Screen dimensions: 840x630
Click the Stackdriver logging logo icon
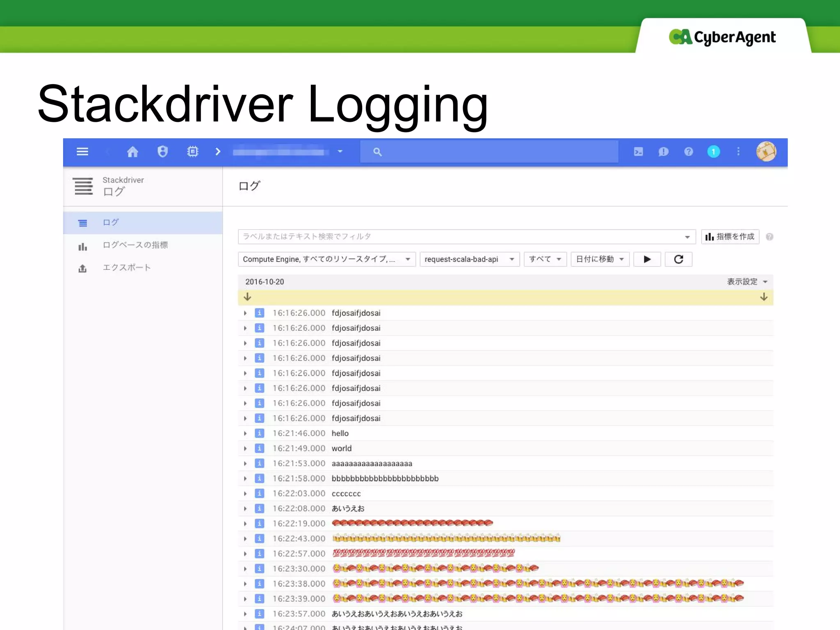click(83, 186)
